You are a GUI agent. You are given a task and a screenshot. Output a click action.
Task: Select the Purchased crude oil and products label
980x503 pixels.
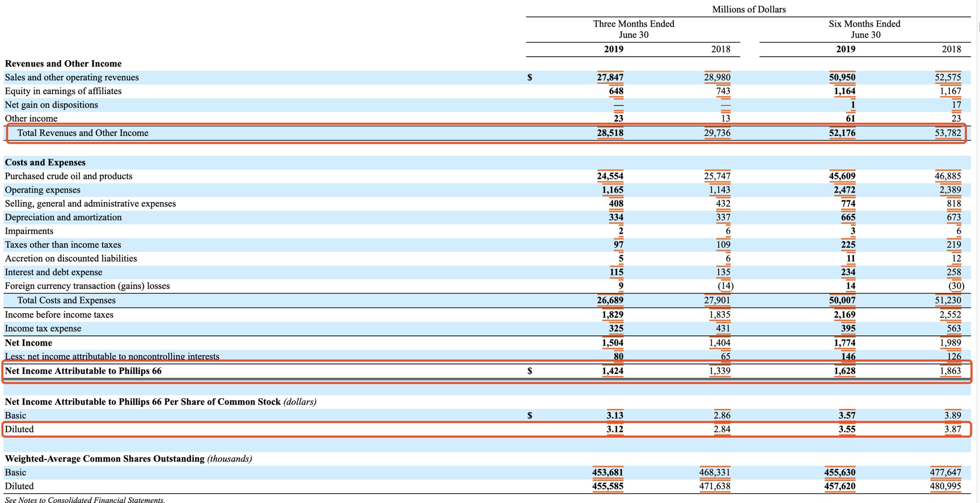coord(69,176)
